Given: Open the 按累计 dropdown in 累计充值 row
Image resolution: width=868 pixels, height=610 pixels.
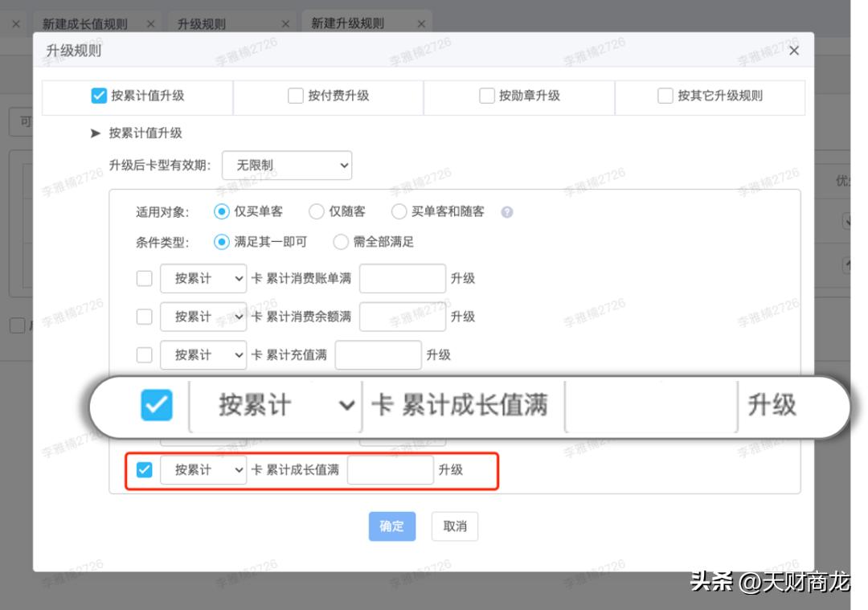Looking at the screenshot, I should (203, 354).
